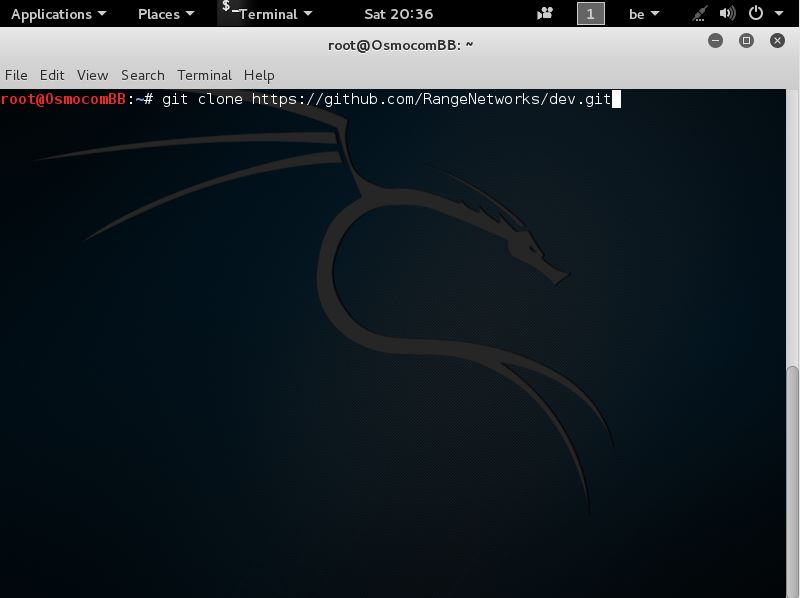This screenshot has height=598, width=800.
Task: Open the View menu
Action: [92, 75]
